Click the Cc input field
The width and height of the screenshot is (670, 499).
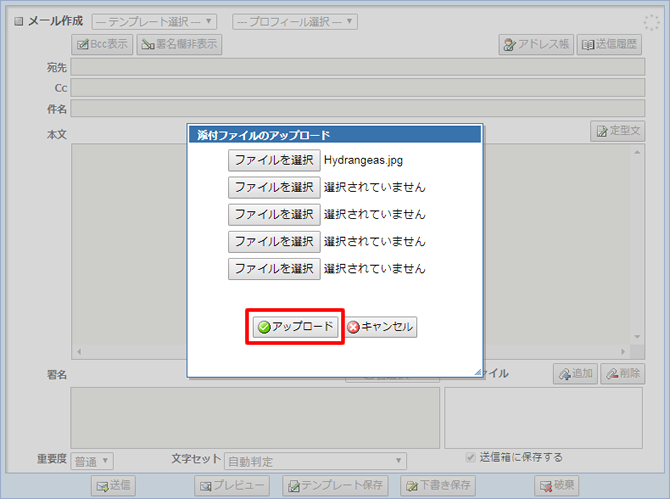(x=358, y=88)
